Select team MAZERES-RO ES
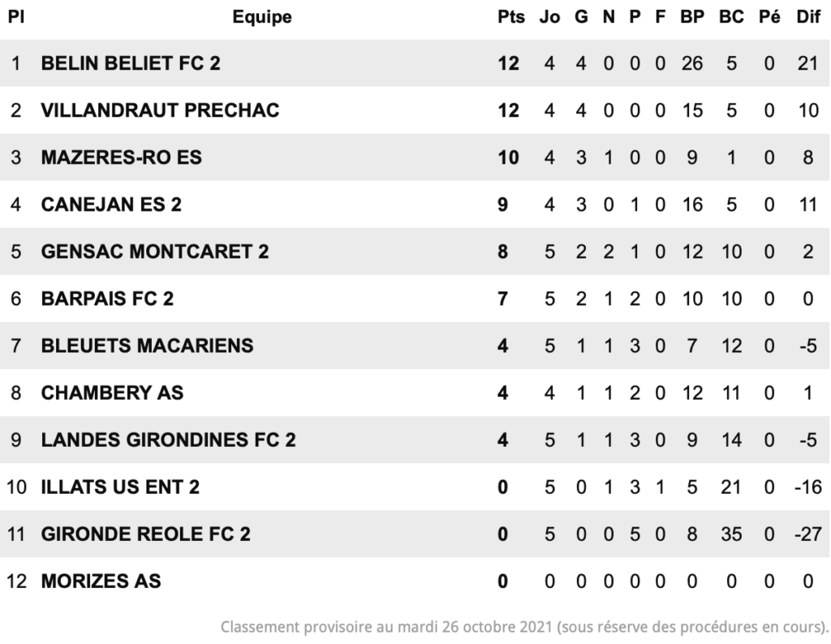Image resolution: width=831 pixels, height=644 pixels. click(122, 157)
